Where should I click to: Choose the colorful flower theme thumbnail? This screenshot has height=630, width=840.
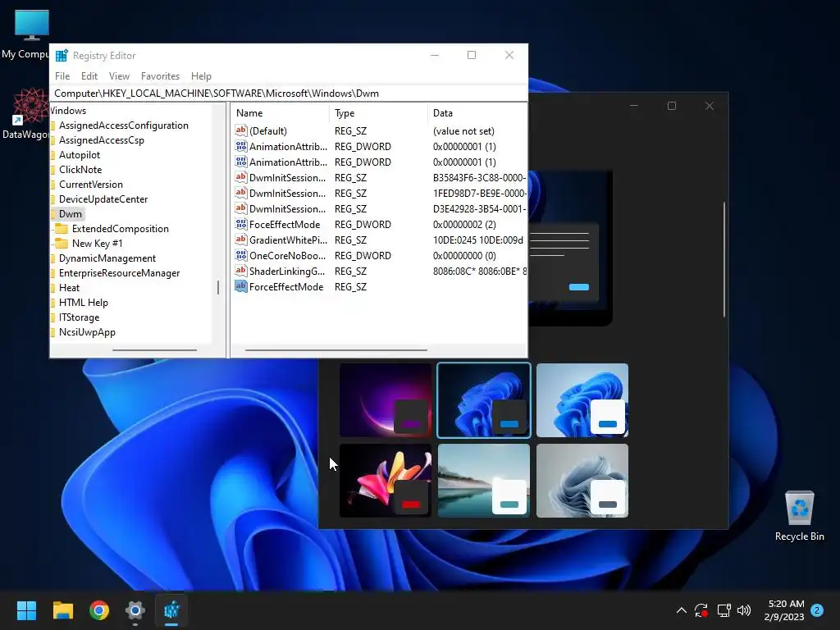tap(386, 481)
